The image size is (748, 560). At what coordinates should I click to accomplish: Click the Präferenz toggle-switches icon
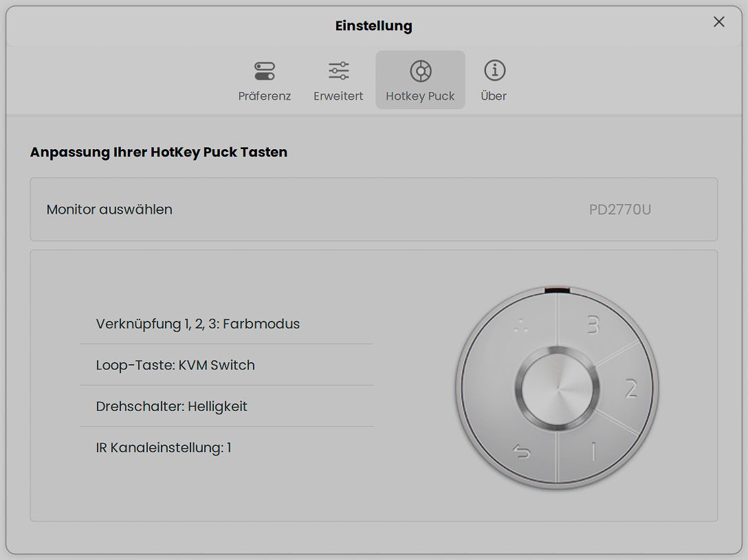click(265, 71)
